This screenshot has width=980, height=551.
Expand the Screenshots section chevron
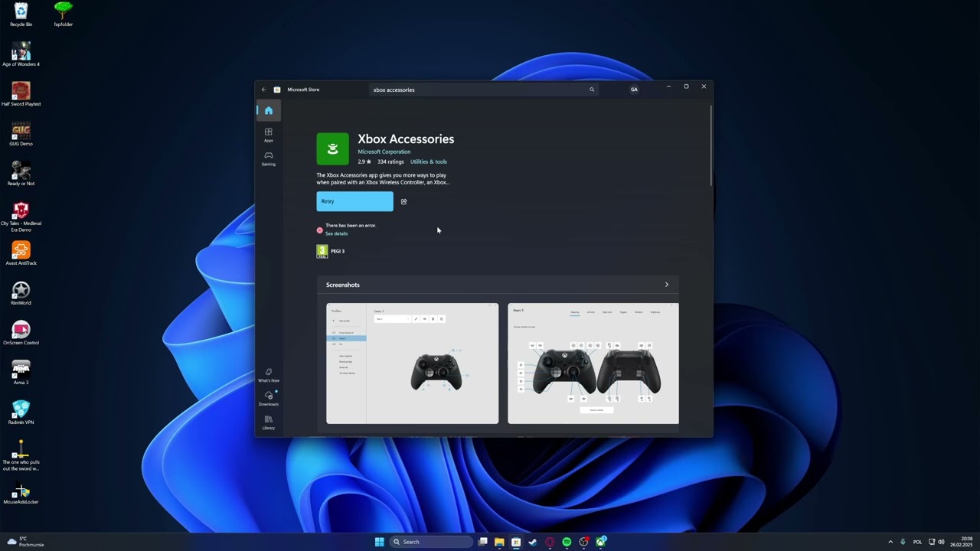pos(666,285)
